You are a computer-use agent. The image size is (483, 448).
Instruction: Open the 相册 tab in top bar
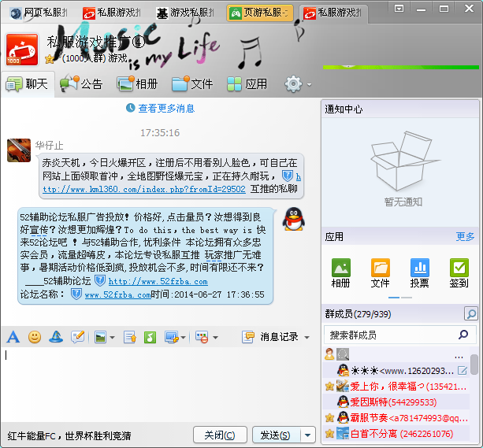(138, 83)
